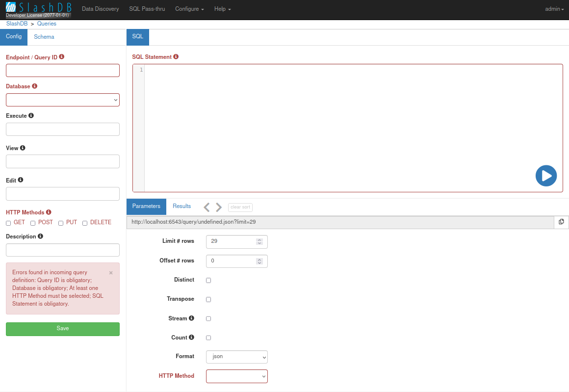
Task: Enable the POST method checkbox
Action: 33,223
